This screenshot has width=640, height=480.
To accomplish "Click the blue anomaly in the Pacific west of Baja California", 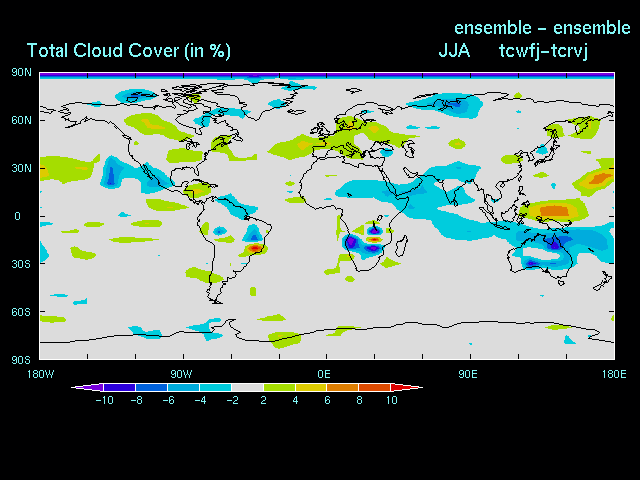I will (111, 175).
